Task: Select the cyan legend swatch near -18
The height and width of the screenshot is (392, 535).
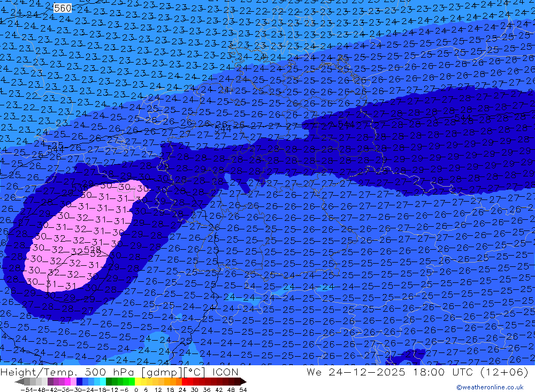Action: tap(103, 381)
